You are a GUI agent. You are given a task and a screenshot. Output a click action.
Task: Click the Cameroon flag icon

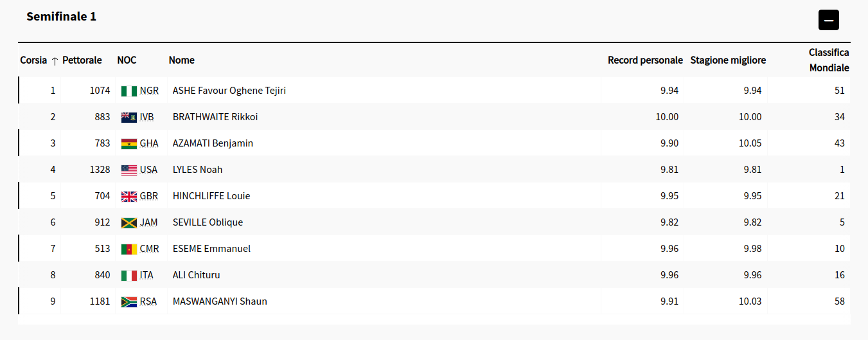(x=129, y=249)
